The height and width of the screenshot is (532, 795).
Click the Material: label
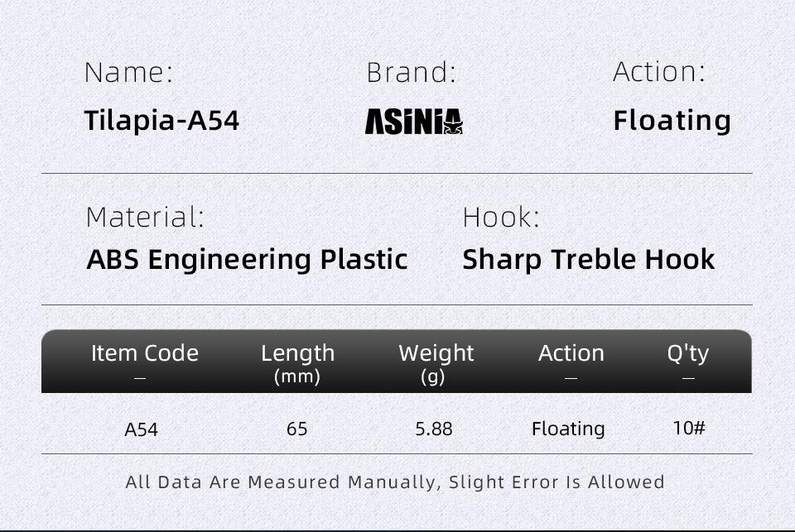pyautogui.click(x=144, y=218)
